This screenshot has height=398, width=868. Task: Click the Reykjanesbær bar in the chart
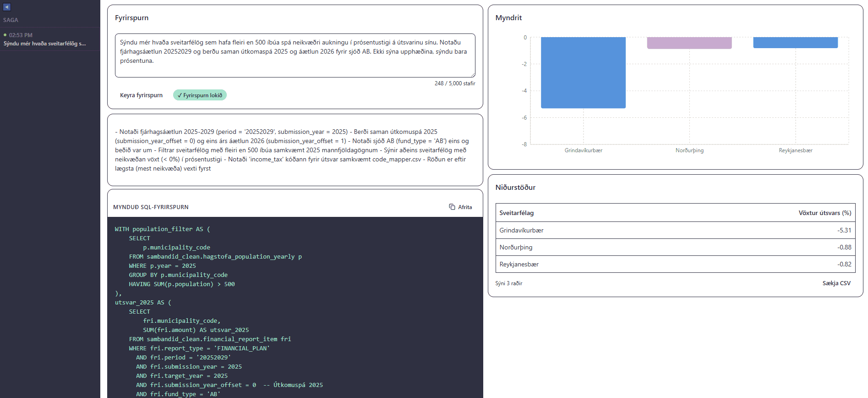point(796,43)
